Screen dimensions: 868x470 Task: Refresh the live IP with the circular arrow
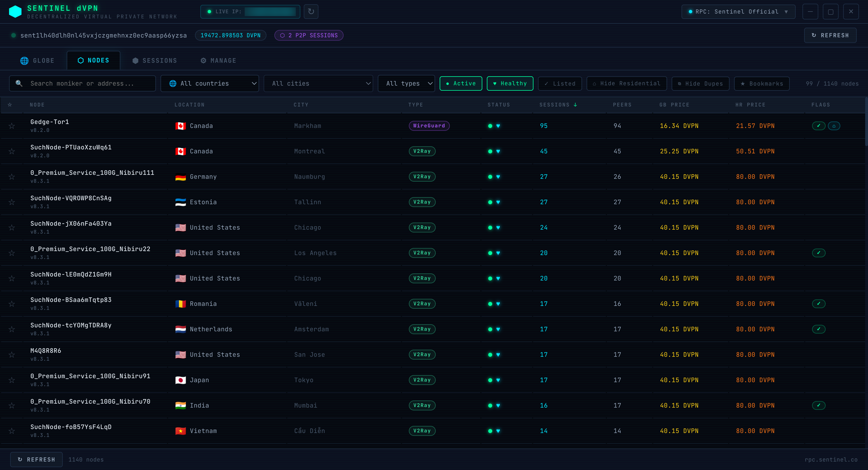pyautogui.click(x=311, y=12)
